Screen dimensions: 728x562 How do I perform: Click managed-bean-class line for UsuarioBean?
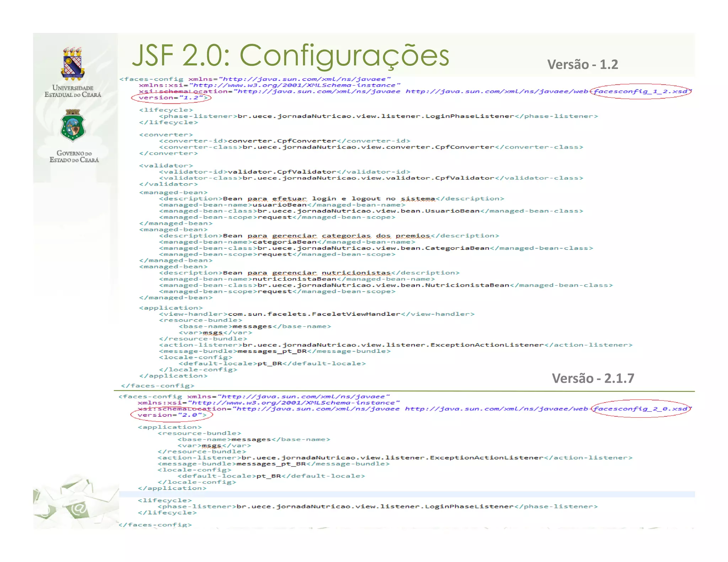[x=371, y=211]
